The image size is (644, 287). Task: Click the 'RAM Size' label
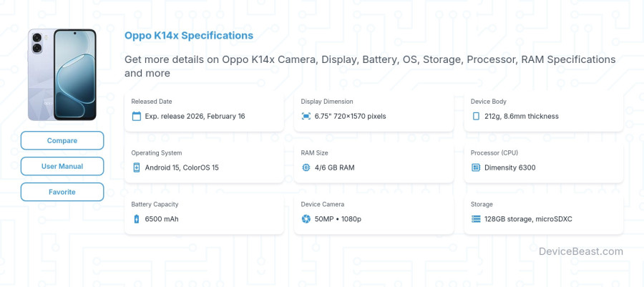[315, 152]
